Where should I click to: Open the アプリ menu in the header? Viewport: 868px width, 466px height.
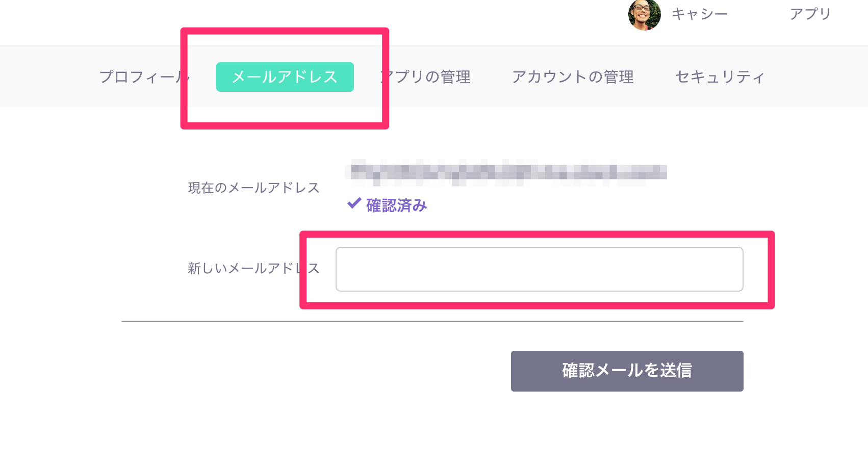(x=810, y=14)
